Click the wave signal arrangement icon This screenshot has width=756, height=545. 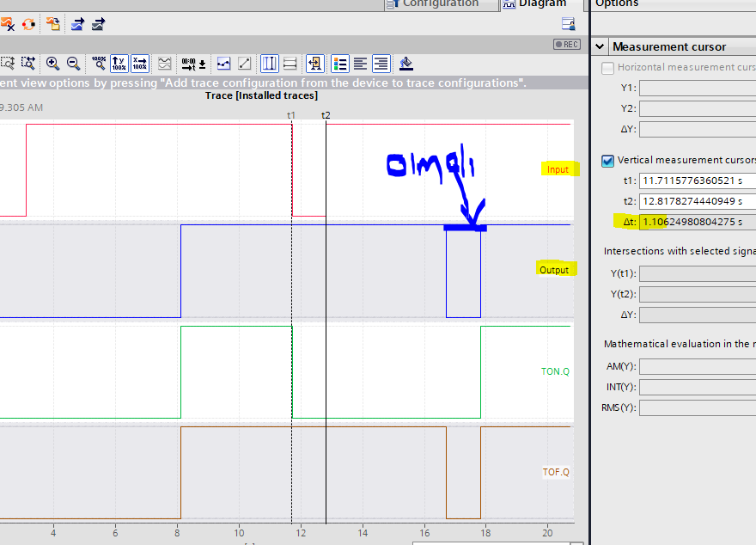click(x=164, y=63)
